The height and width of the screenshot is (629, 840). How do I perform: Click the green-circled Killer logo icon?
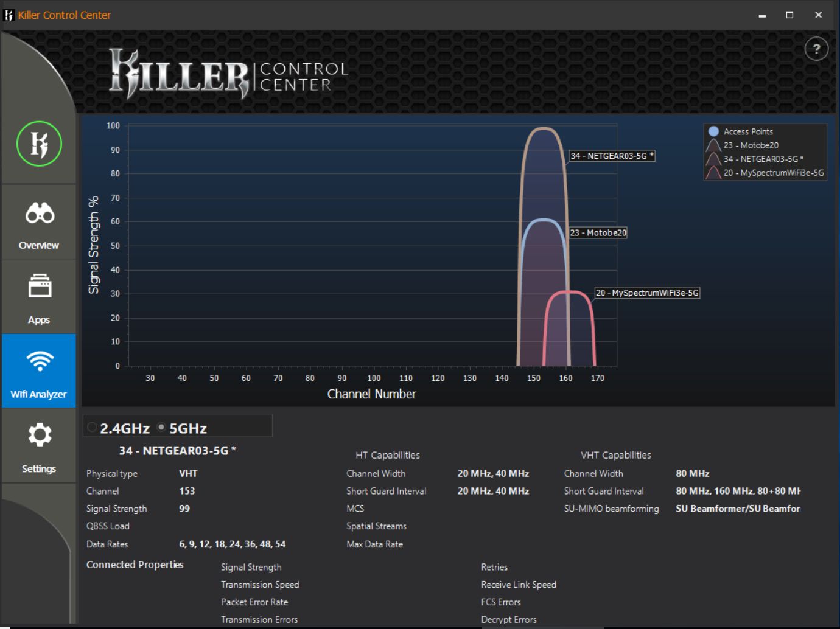tap(39, 144)
